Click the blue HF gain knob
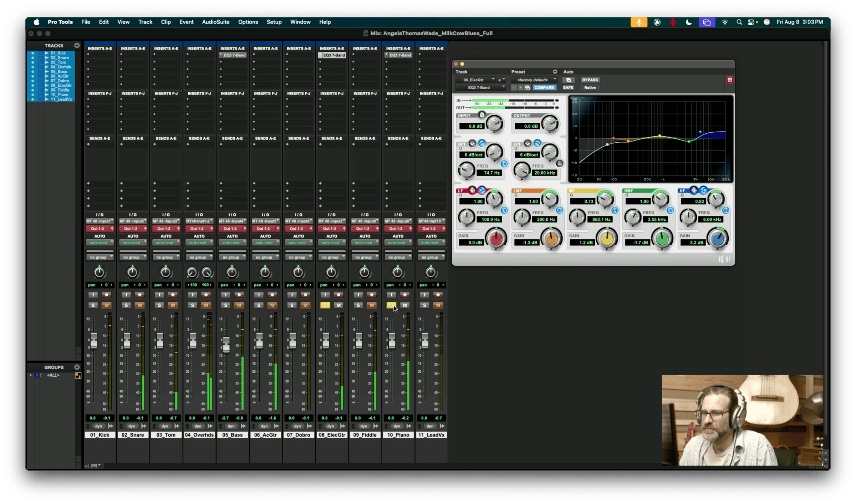 tap(717, 239)
